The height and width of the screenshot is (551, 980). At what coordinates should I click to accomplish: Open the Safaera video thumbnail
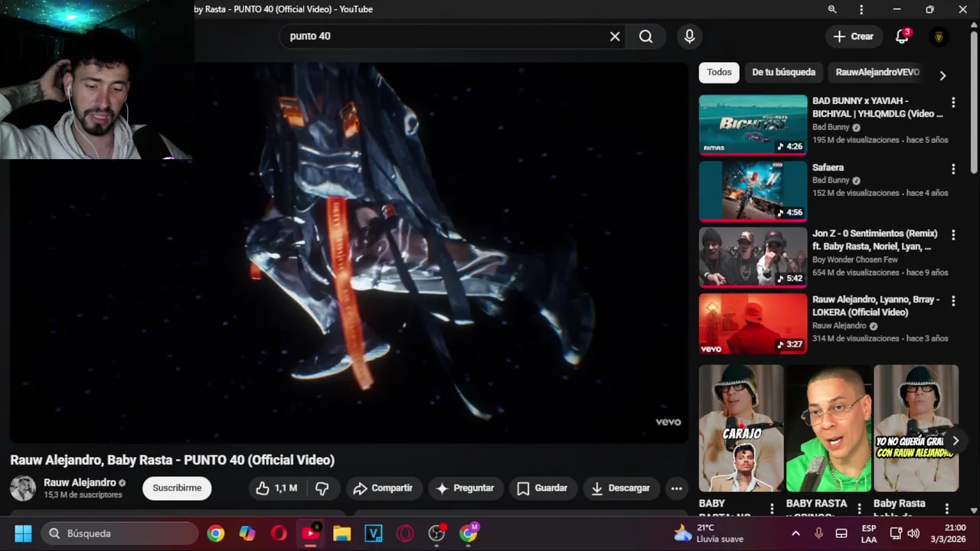pos(753,191)
